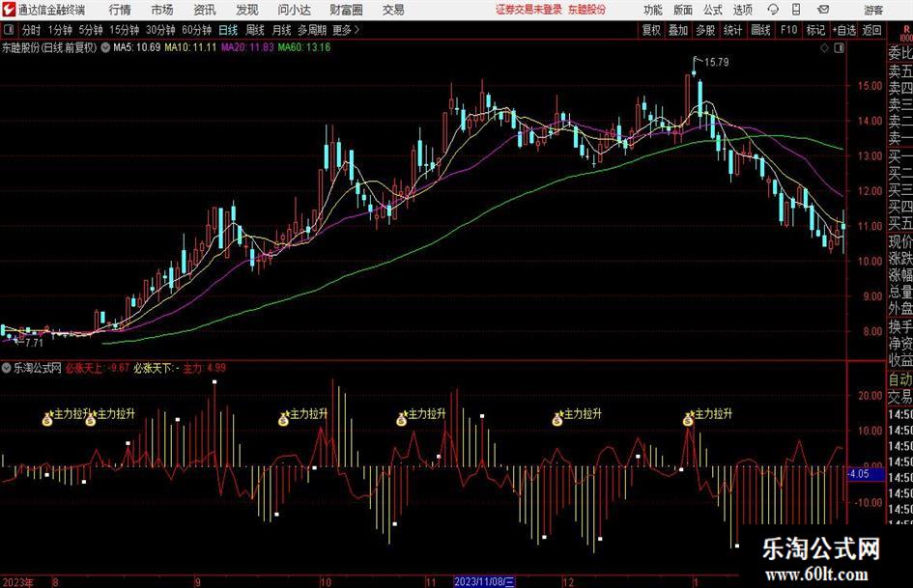Click the 返回 back button
Screen dimensions: 913x588
click(871, 30)
